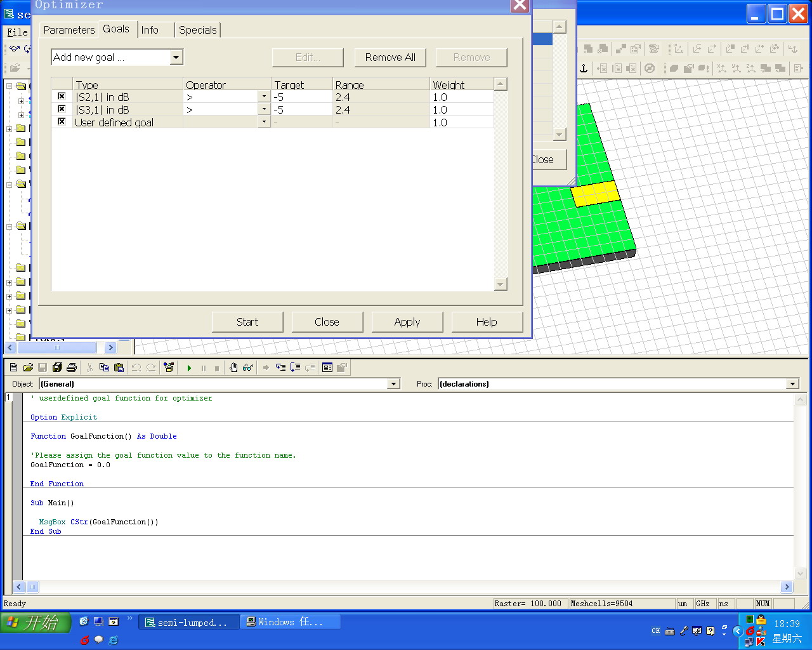Click the Paste icon in macro editor toolbar
Image resolution: width=812 pixels, height=650 pixels.
(x=119, y=368)
